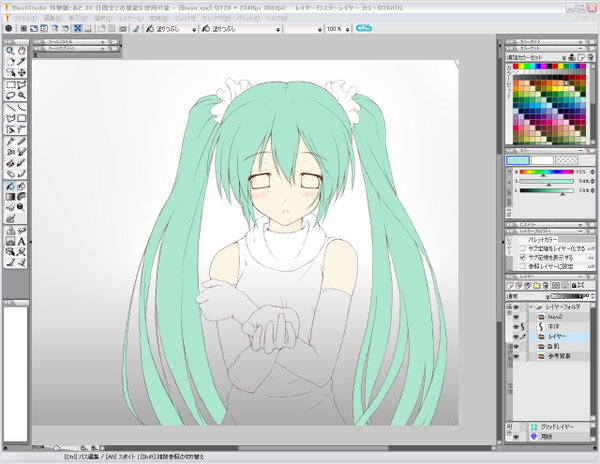Screen dimensions: 600x464
Task: Select the Stamp tool
Action: click(x=10, y=231)
